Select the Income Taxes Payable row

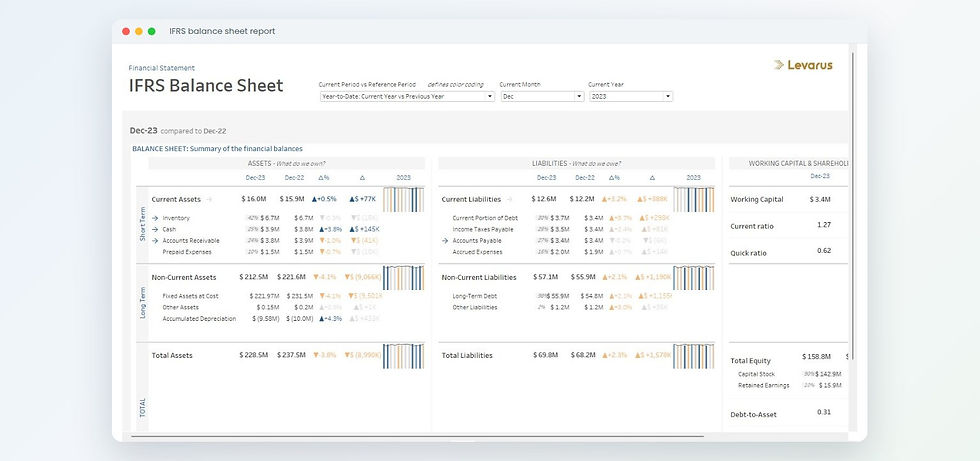point(482,229)
